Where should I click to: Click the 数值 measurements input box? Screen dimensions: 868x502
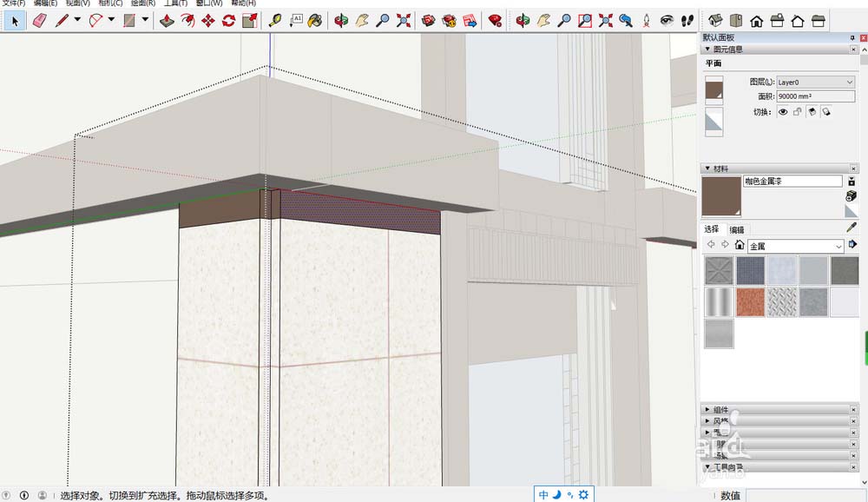(x=806, y=495)
